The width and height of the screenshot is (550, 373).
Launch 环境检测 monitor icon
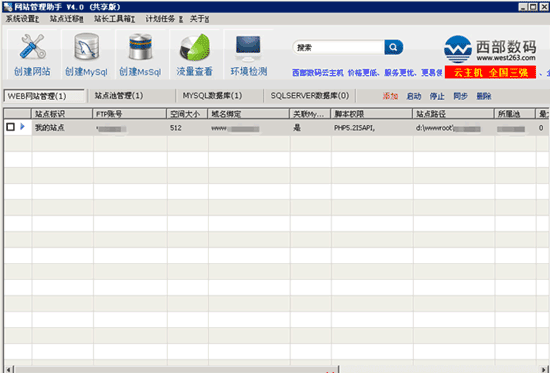(248, 48)
